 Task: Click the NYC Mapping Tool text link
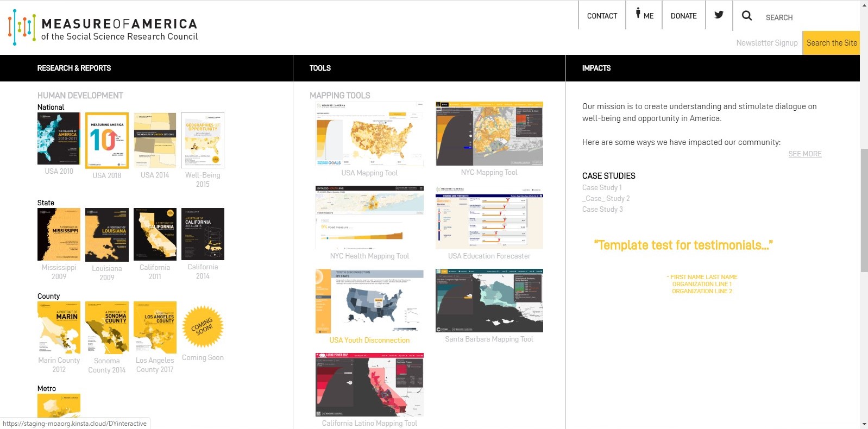click(x=489, y=172)
